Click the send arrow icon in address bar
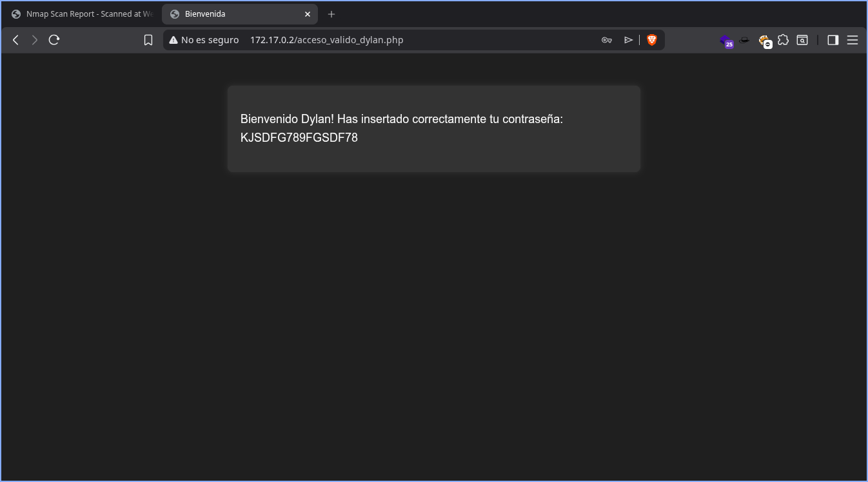Image resolution: width=868 pixels, height=482 pixels. pos(628,40)
